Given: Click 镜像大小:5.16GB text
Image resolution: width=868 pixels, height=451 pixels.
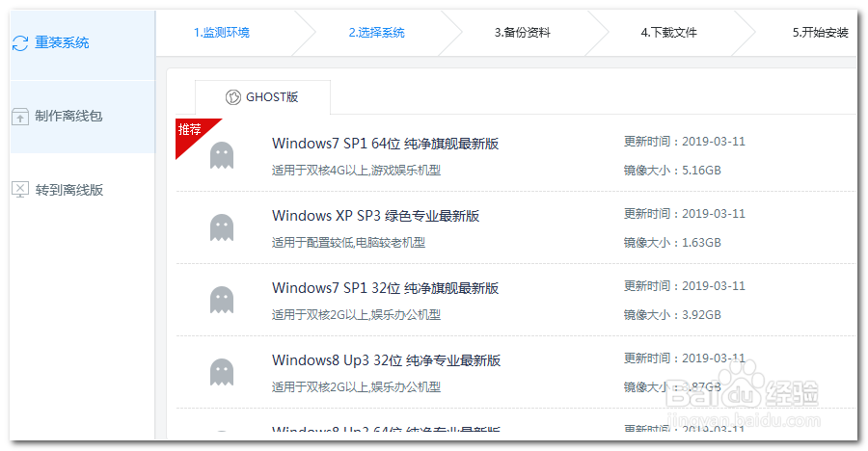Looking at the screenshot, I should point(672,171).
